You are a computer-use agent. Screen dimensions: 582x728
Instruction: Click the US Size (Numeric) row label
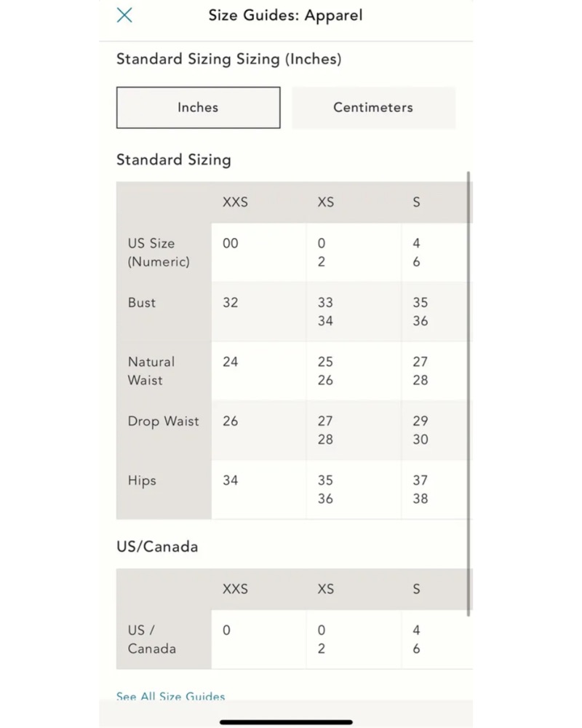(x=159, y=253)
